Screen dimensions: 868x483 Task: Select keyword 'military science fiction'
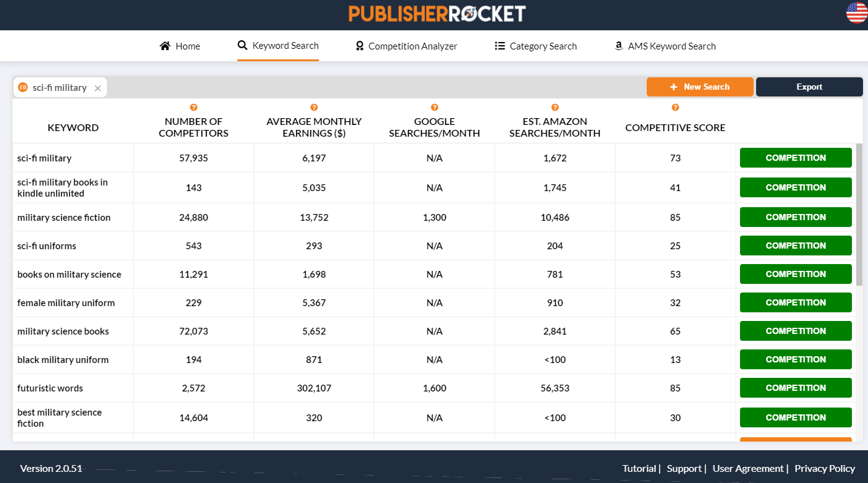click(x=64, y=217)
